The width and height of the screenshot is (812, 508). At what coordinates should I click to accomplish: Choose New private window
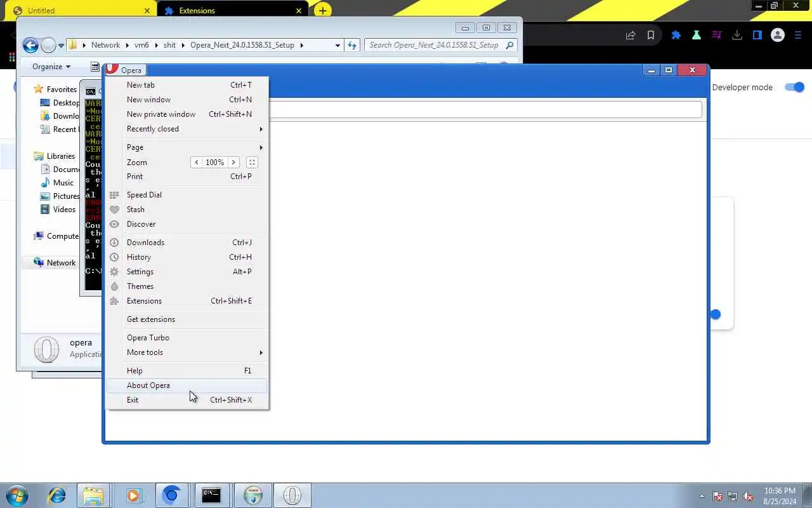click(188, 114)
